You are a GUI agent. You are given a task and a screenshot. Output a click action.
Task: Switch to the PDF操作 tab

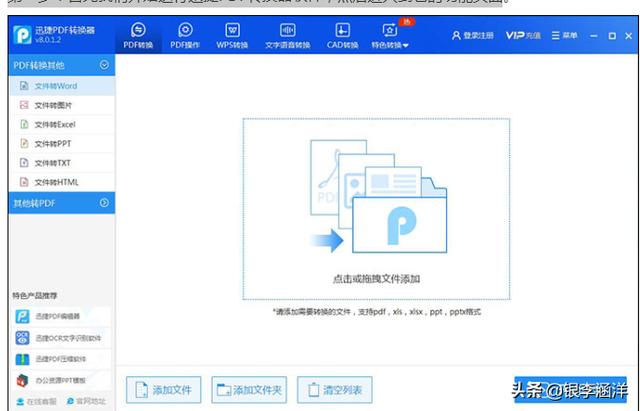[185, 36]
